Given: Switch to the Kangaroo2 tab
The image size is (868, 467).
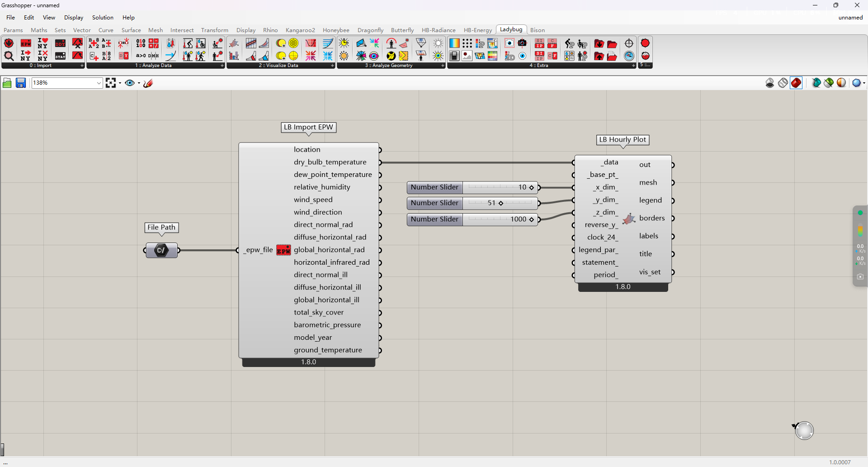Looking at the screenshot, I should click(x=300, y=30).
